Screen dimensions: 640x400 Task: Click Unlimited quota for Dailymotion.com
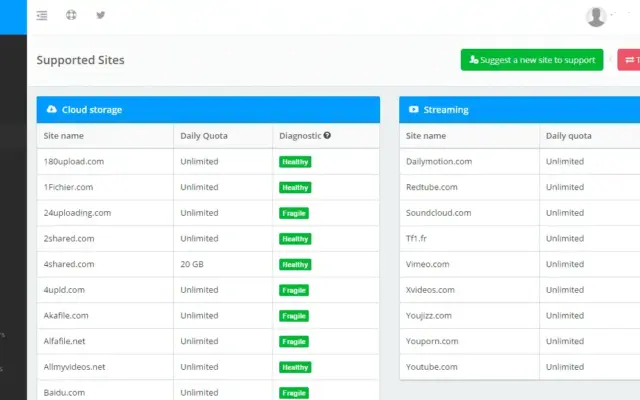point(565,161)
